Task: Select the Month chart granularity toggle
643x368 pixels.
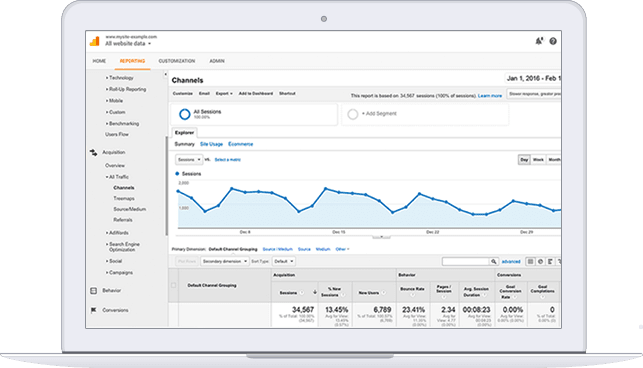Action: [x=554, y=160]
